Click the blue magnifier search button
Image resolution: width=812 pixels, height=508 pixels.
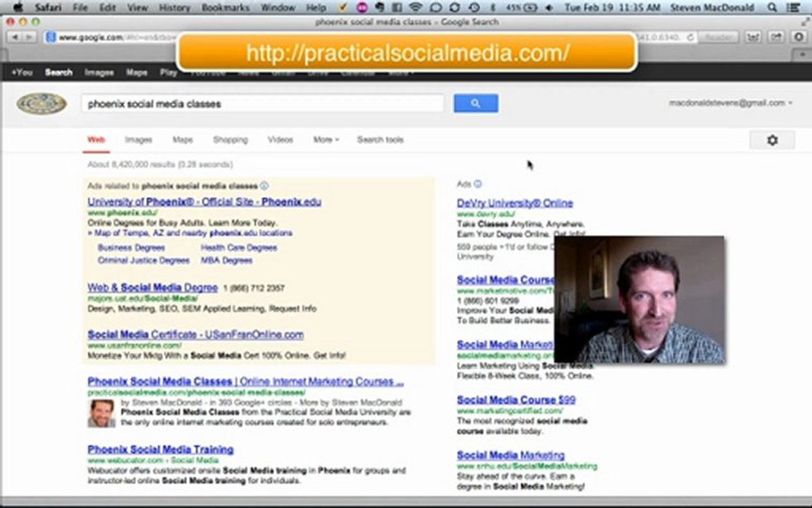(476, 103)
